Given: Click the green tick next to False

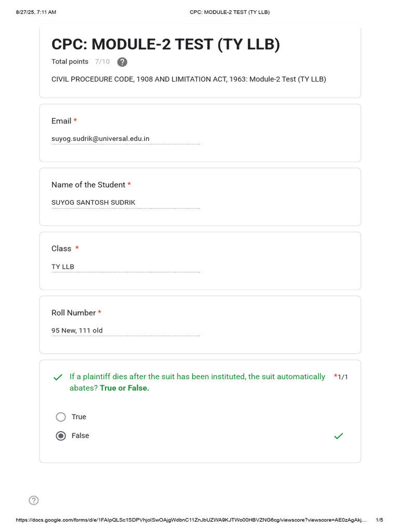Looking at the screenshot, I should [338, 436].
